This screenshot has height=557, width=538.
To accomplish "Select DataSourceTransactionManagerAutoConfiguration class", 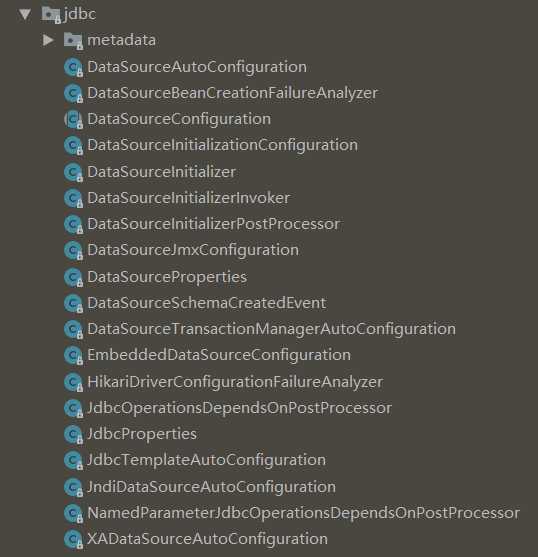I will 272,329.
